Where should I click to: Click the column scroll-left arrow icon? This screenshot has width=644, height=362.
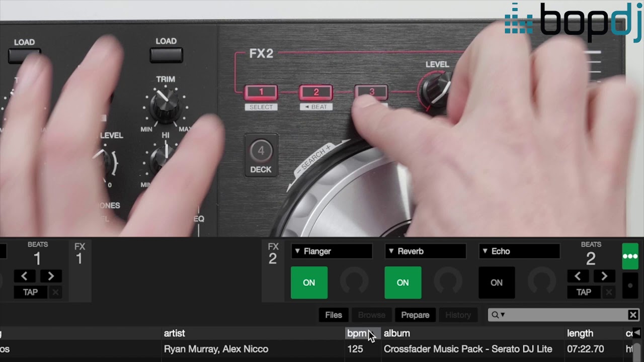(636, 332)
